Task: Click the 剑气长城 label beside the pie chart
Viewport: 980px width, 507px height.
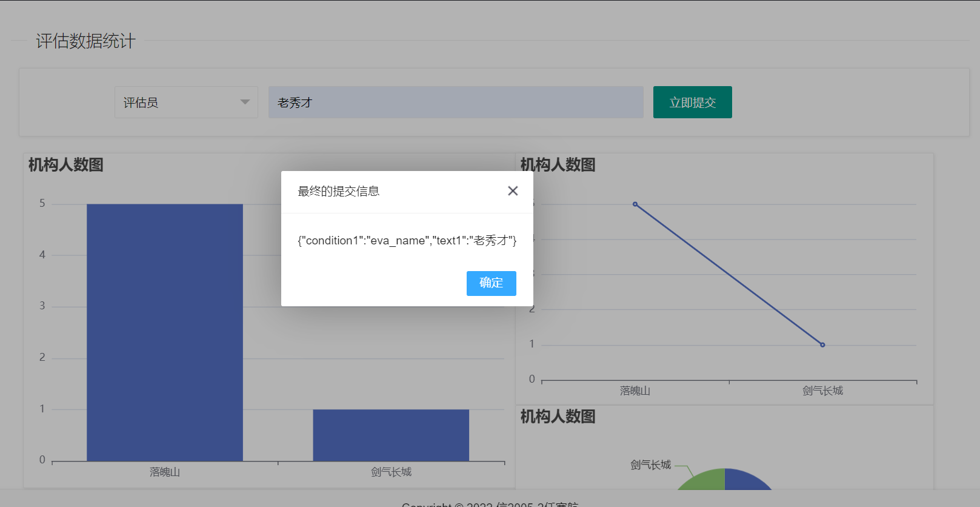Action: (650, 465)
